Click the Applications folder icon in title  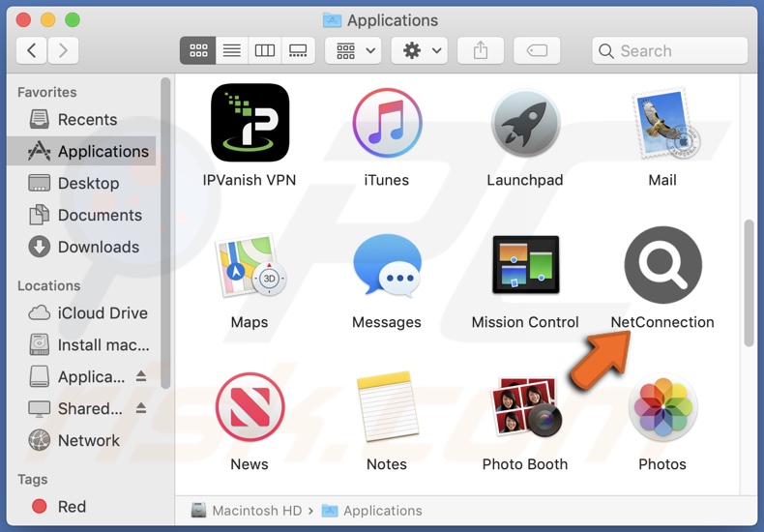tap(333, 20)
